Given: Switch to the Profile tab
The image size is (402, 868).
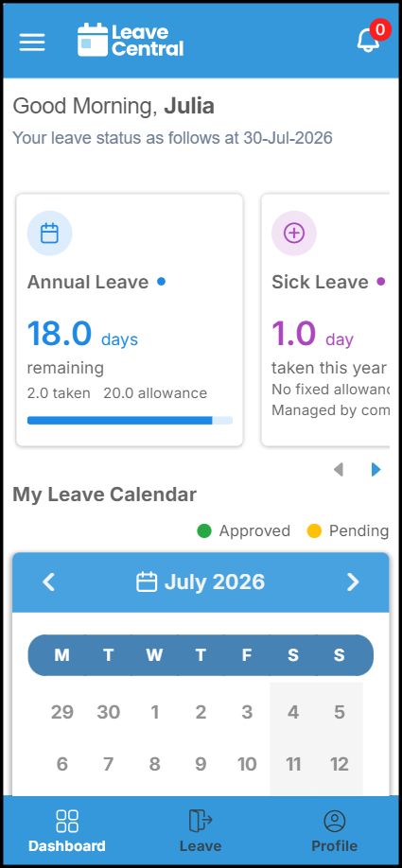Looking at the screenshot, I should click(x=335, y=831).
